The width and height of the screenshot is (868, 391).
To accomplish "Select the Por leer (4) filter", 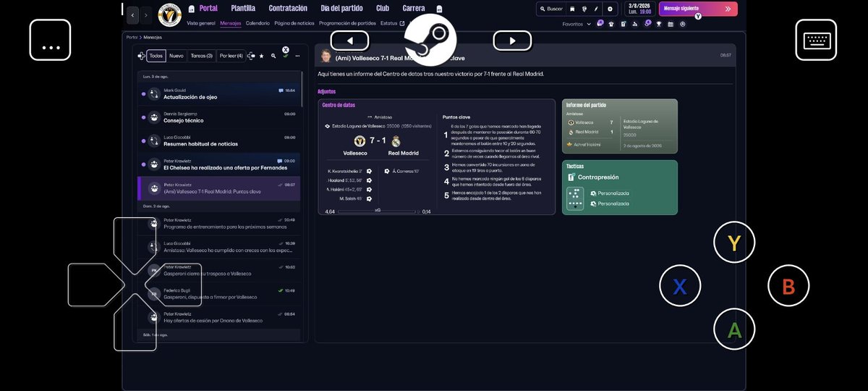I will (x=231, y=56).
